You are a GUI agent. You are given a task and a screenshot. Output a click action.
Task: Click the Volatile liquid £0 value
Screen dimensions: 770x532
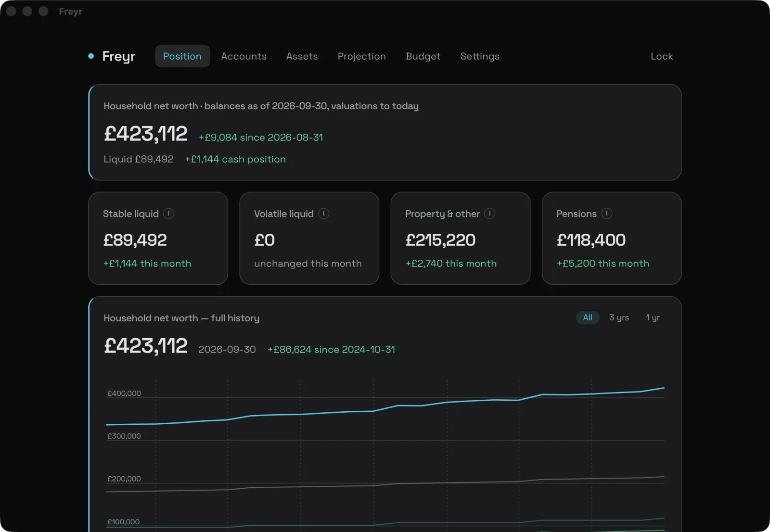(x=264, y=240)
